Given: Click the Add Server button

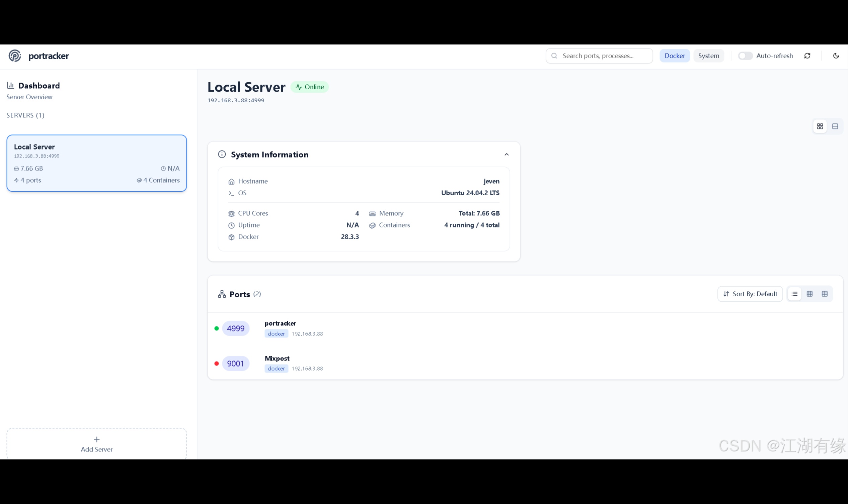Looking at the screenshot, I should tap(96, 444).
